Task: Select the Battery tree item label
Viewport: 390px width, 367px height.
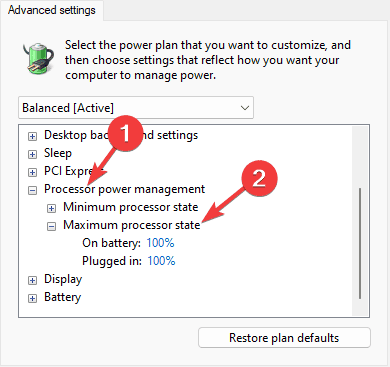Action: click(x=63, y=297)
